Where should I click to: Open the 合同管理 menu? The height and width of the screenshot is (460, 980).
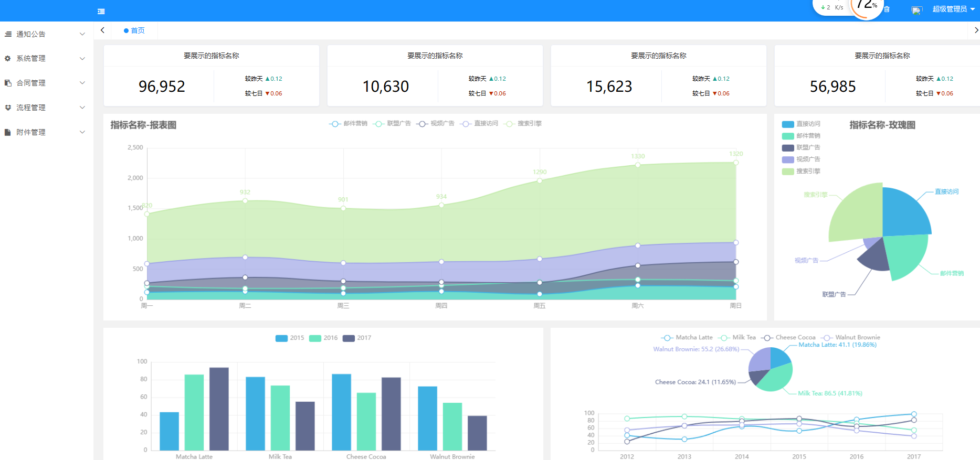[47, 83]
